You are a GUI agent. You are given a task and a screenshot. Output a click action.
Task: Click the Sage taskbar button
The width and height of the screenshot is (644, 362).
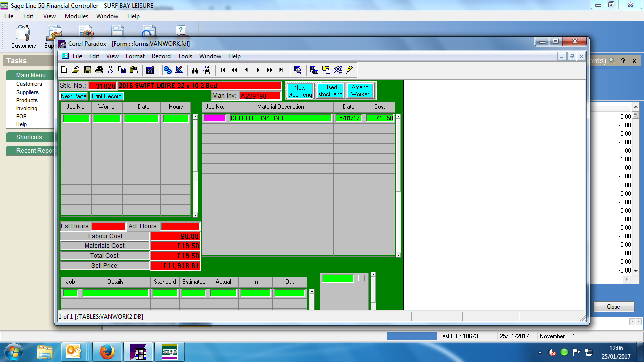pos(169,352)
